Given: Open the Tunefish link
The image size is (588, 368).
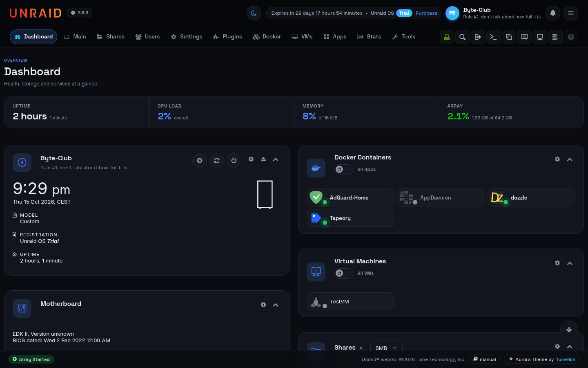Looking at the screenshot, I should click(566, 360).
